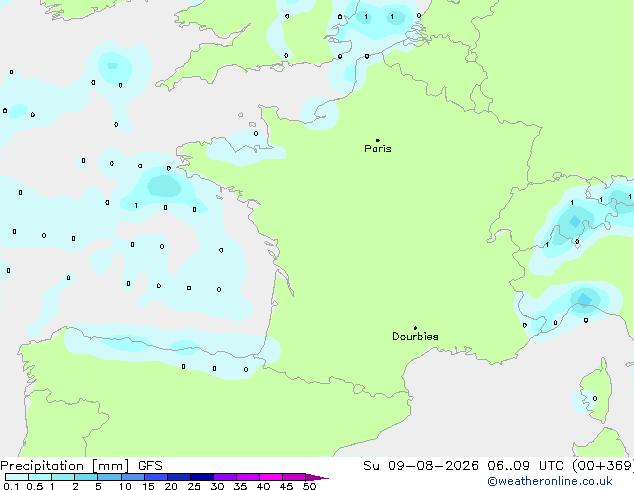Click the 'Precipitation [mm] GFS' title text
634x490 pixels.
[81, 466]
